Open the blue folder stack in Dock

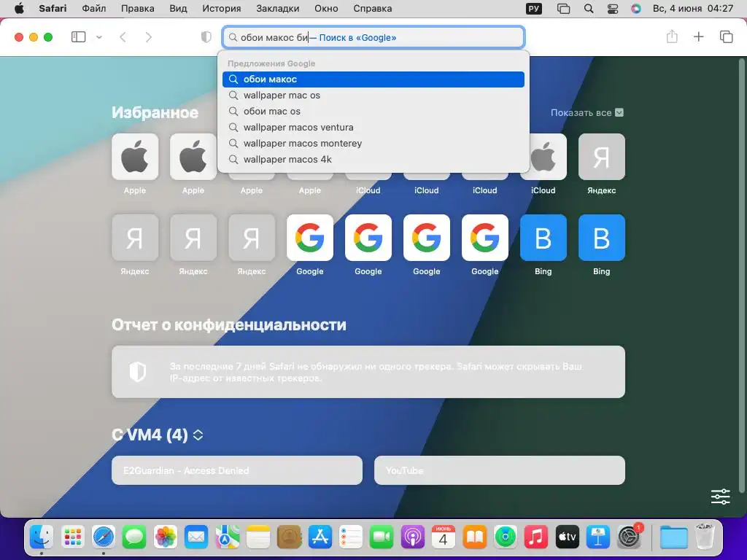click(x=673, y=537)
